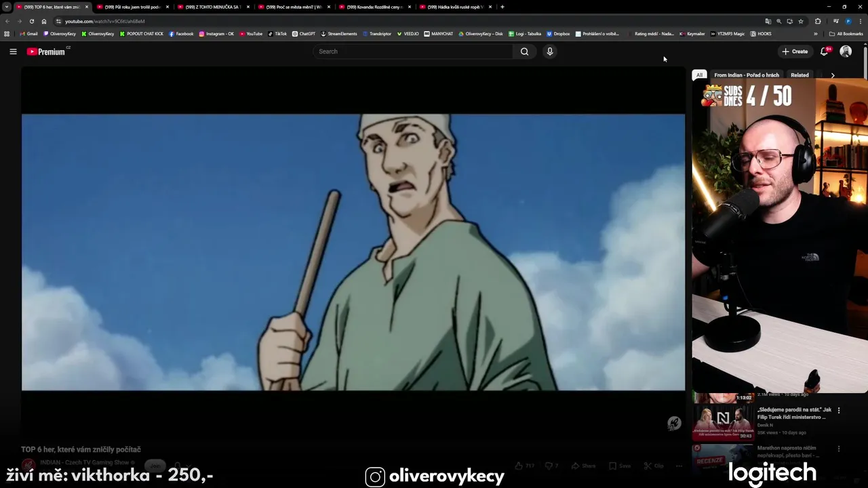868x488 pixels.
Task: Open the YouTube account avatar menu
Action: (846, 52)
